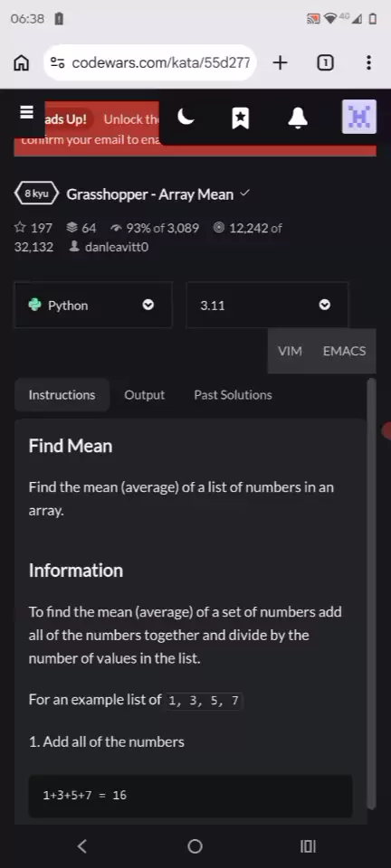Open the browser three-dot menu
Screen dimensions: 391x868
coord(368,62)
